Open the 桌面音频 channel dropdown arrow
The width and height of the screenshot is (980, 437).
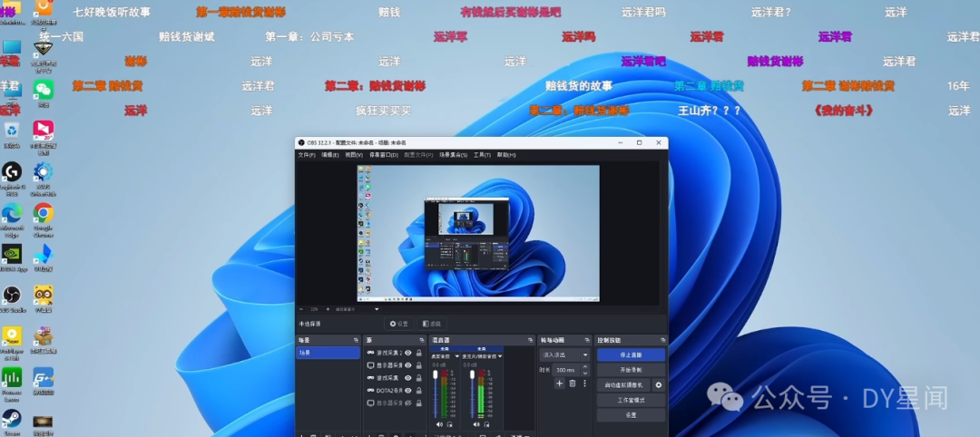pos(456,355)
